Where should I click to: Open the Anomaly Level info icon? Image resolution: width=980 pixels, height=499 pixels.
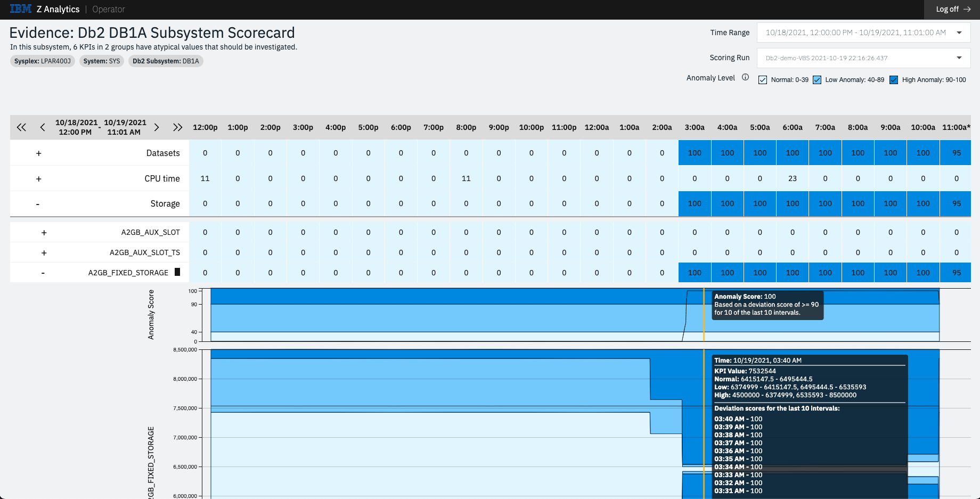click(x=745, y=77)
